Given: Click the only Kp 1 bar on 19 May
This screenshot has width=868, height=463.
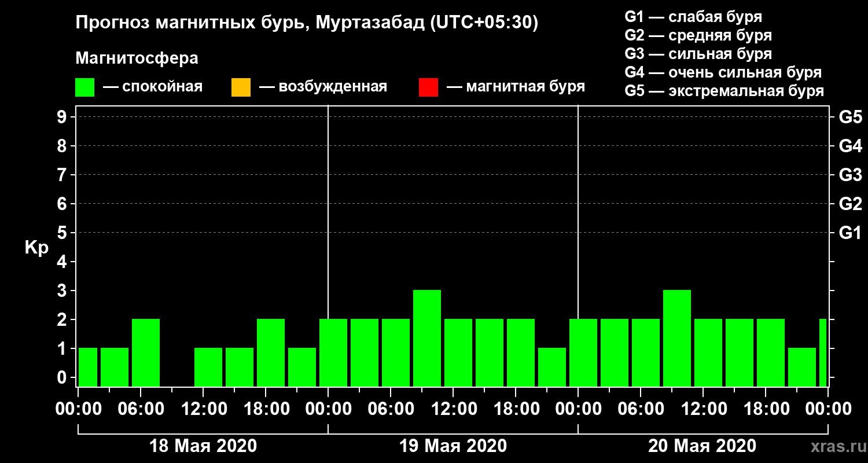Looking at the screenshot, I should [x=552, y=367].
